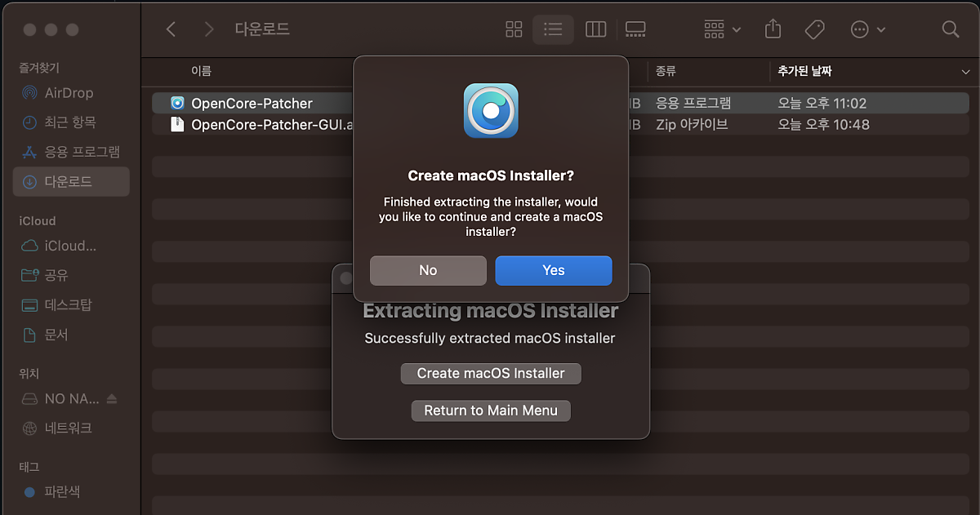Open the group-by dropdown in Finder toolbar
Screen dimensions: 980x515
[722, 29]
